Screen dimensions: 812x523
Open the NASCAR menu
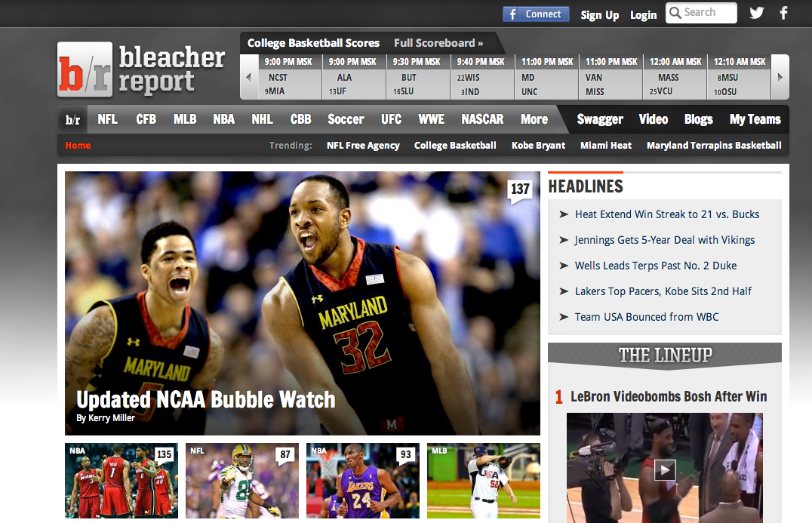483,119
